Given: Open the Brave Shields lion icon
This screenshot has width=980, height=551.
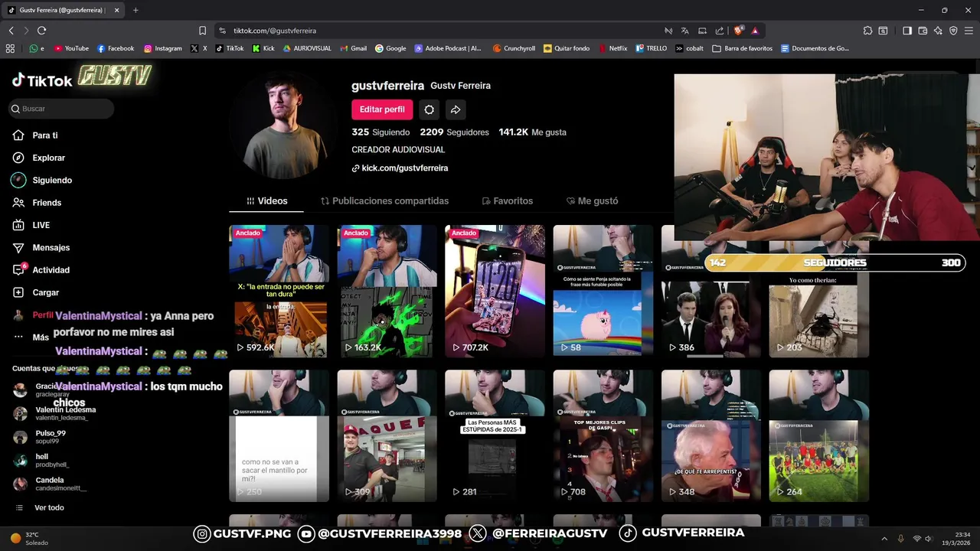Looking at the screenshot, I should tap(738, 31).
